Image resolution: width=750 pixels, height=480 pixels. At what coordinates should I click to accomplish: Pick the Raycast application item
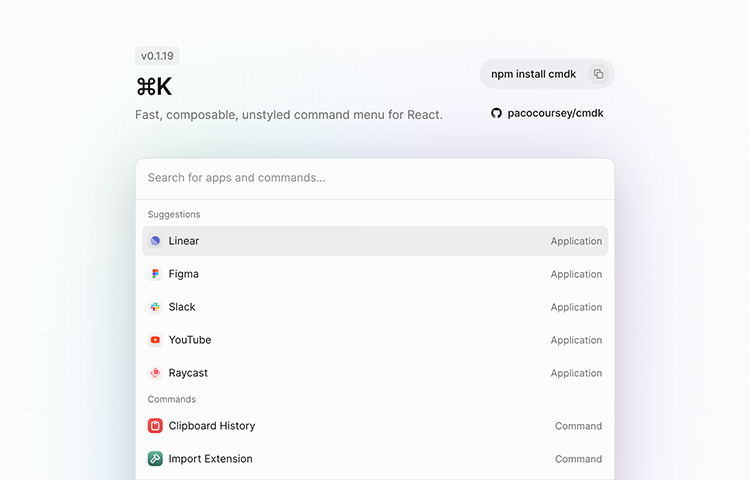(375, 373)
